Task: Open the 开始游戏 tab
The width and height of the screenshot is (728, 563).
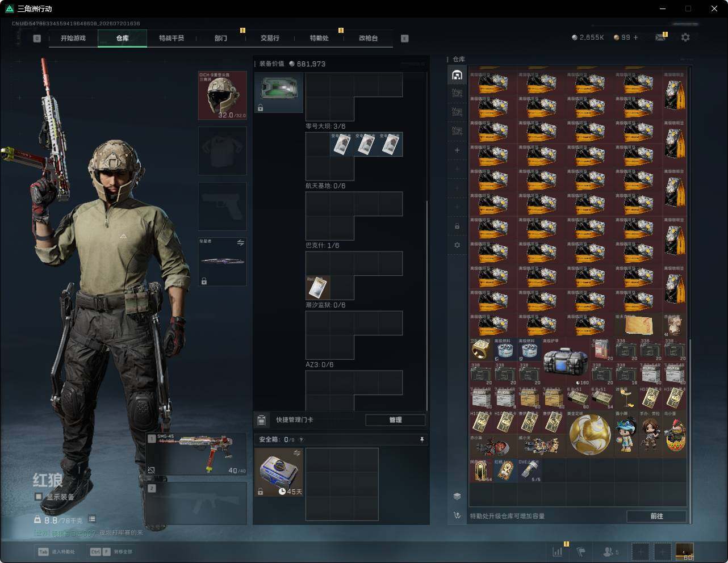Action: point(73,38)
